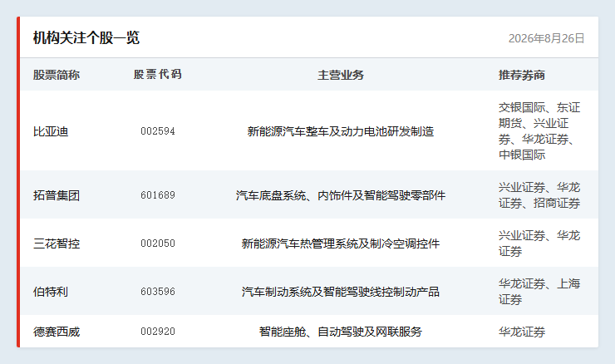Viewport: 615px width, 364px height.
Task: Select the stock name 三花智控
Action: point(57,243)
